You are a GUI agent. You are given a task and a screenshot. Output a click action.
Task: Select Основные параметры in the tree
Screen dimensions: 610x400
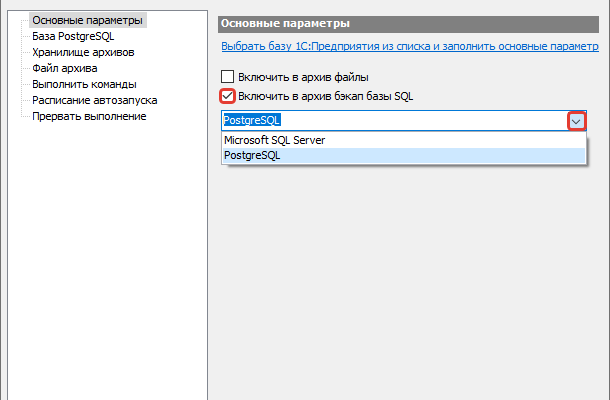(x=88, y=20)
